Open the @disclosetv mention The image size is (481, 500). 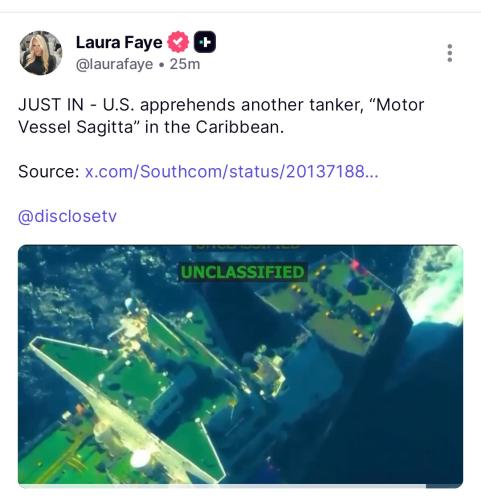coord(67,216)
